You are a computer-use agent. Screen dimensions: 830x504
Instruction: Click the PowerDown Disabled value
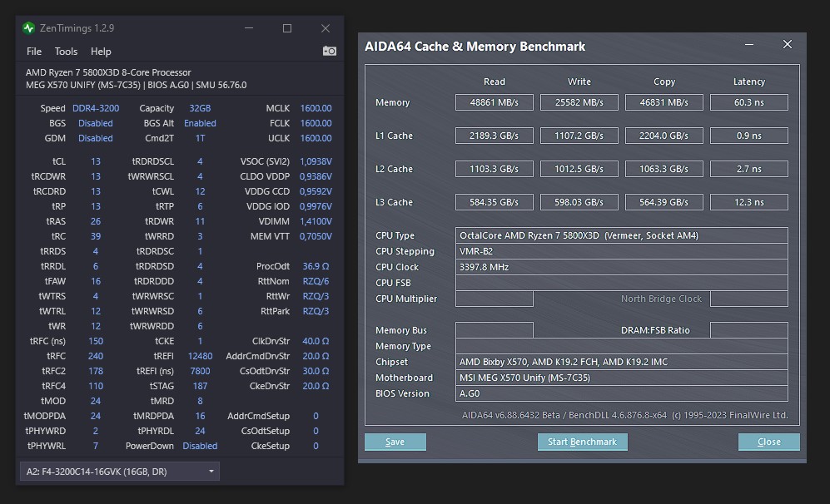(x=200, y=446)
